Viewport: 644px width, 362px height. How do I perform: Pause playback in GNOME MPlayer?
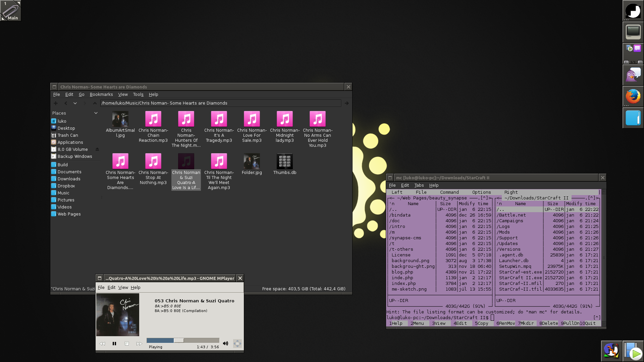tap(114, 344)
